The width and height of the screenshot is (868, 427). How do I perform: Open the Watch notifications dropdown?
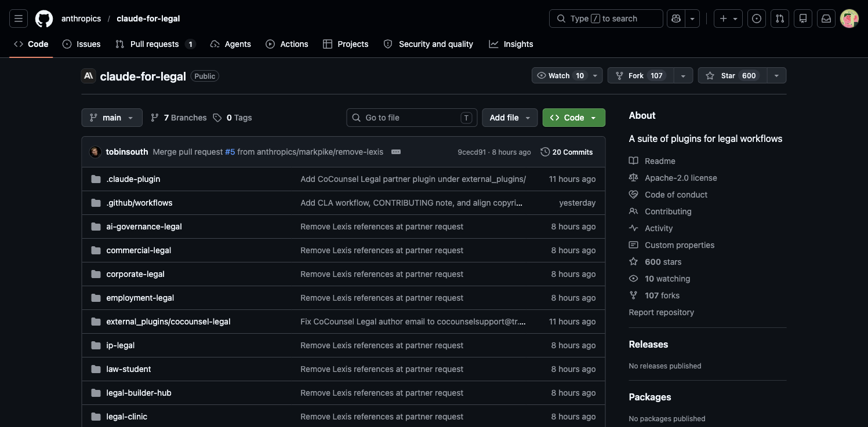[x=567, y=76]
